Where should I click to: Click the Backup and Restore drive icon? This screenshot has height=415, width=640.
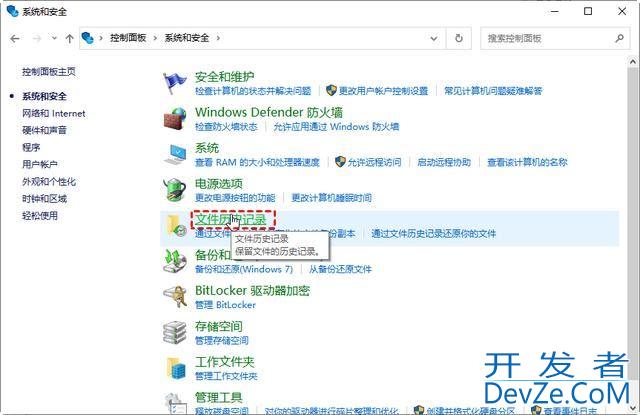click(x=175, y=261)
